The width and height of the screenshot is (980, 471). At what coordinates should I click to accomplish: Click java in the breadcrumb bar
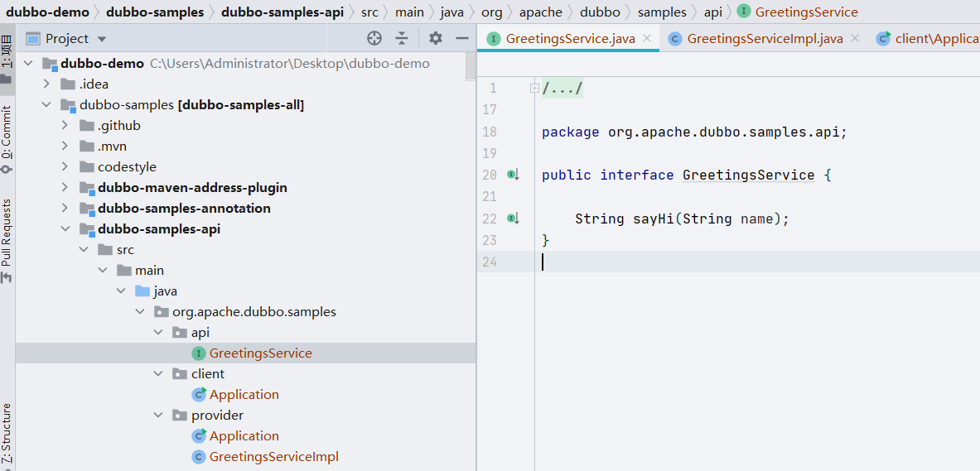[x=451, y=12]
